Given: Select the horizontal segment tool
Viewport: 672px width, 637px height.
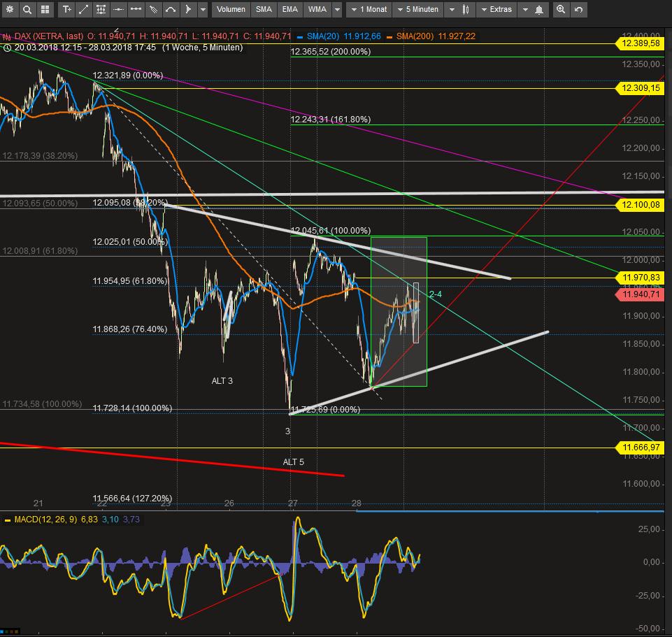Looking at the screenshot, I should (x=136, y=9).
